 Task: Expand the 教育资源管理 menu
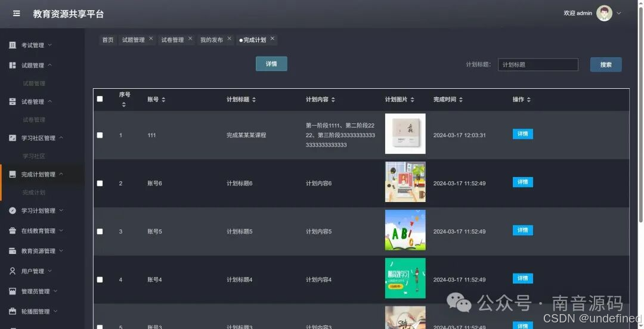pyautogui.click(x=61, y=250)
